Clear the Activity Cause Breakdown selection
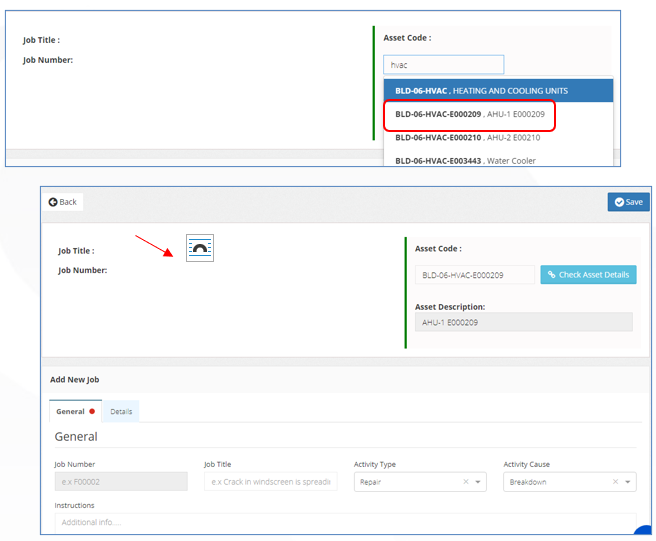Image resolution: width=656 pixels, height=541 pixels. pyautogui.click(x=615, y=482)
